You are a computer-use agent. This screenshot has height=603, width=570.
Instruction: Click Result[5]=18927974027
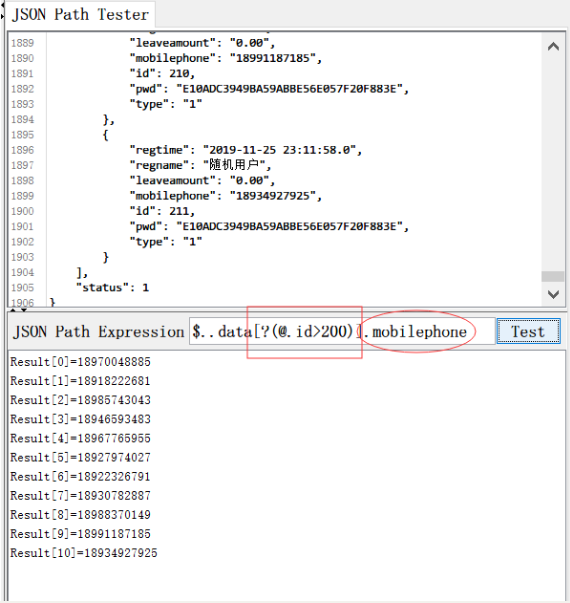[x=80, y=458]
